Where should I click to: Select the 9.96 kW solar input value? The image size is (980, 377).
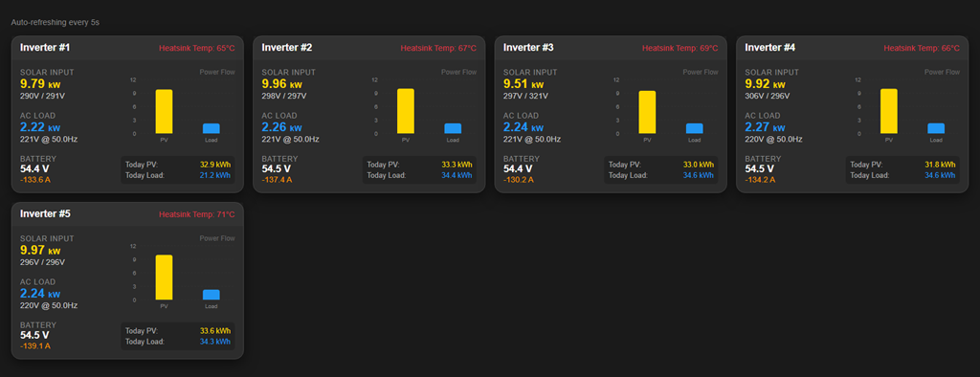coord(282,84)
